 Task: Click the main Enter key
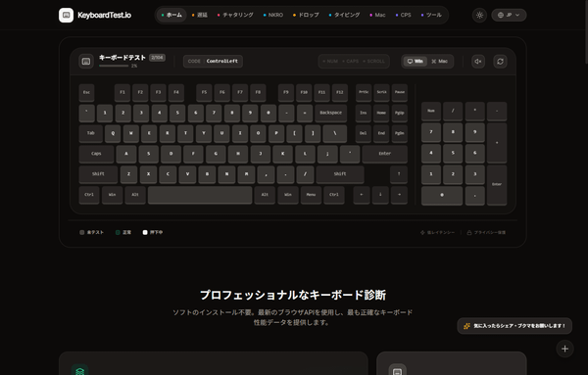coord(385,154)
